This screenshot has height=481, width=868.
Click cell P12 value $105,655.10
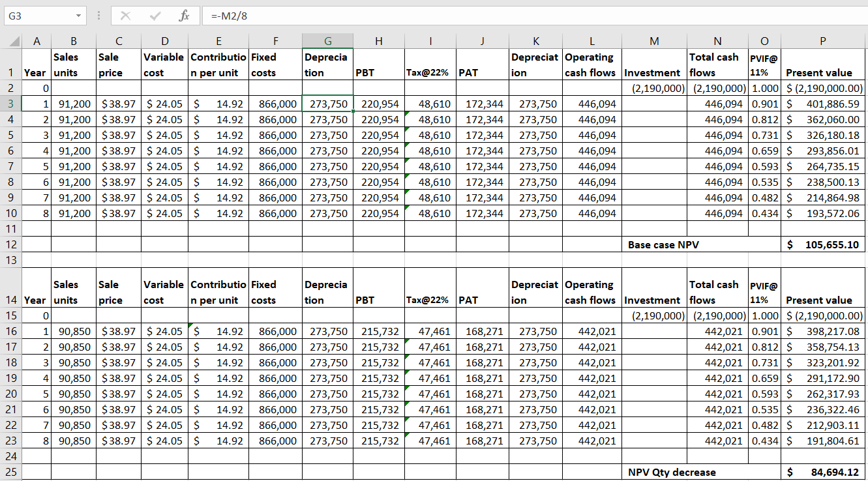click(823, 245)
